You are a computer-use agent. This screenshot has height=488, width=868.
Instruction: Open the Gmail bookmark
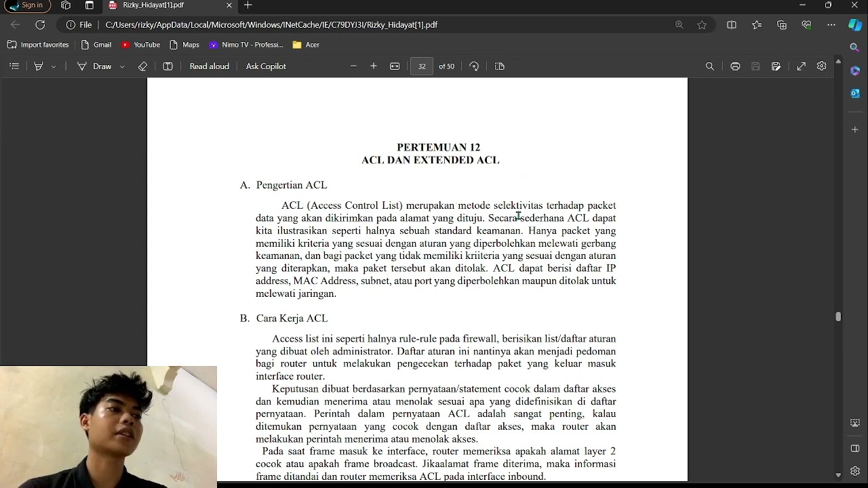tap(96, 45)
